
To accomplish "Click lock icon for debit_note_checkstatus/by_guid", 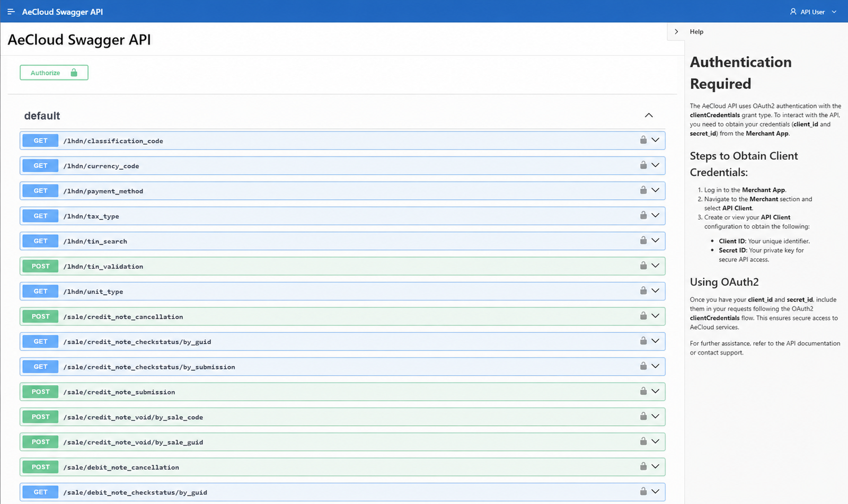I will pyautogui.click(x=643, y=491).
